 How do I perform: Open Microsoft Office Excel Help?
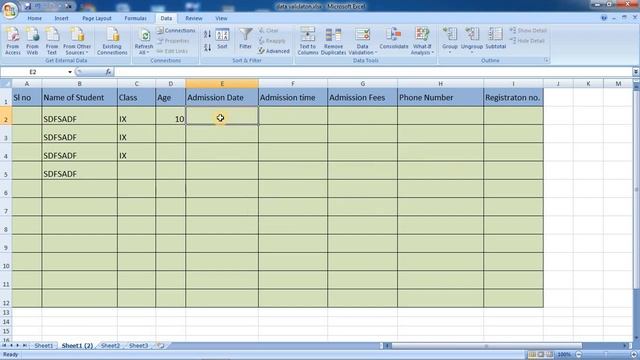(x=604, y=18)
